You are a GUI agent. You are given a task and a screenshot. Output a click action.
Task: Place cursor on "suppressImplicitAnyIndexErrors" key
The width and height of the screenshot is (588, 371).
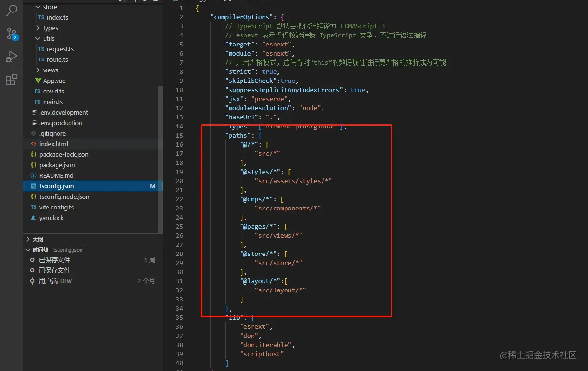point(284,90)
